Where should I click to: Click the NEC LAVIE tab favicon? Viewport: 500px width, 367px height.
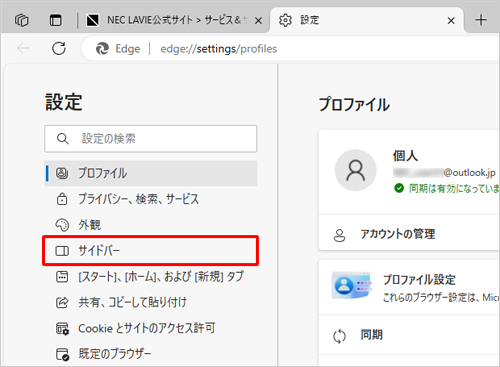click(x=92, y=20)
